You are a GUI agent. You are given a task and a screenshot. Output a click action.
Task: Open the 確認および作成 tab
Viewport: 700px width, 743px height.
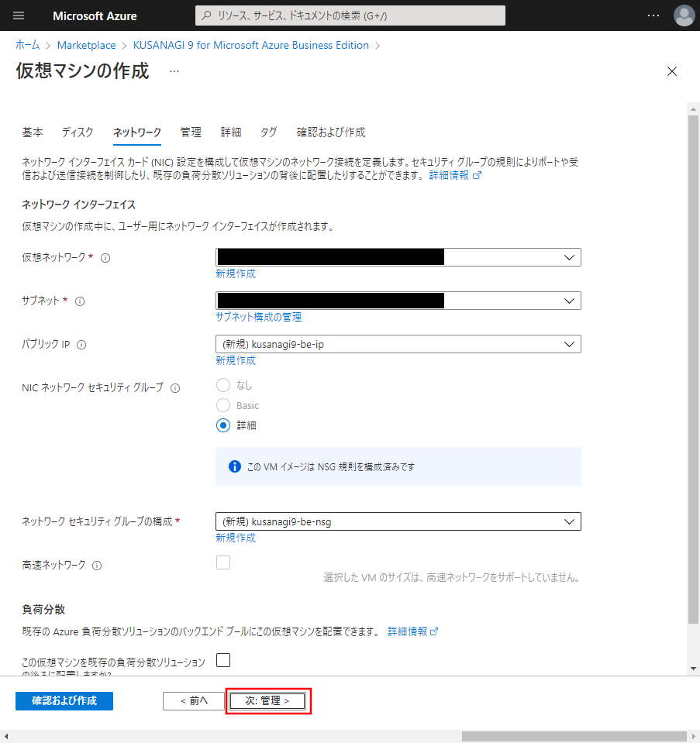click(x=331, y=132)
